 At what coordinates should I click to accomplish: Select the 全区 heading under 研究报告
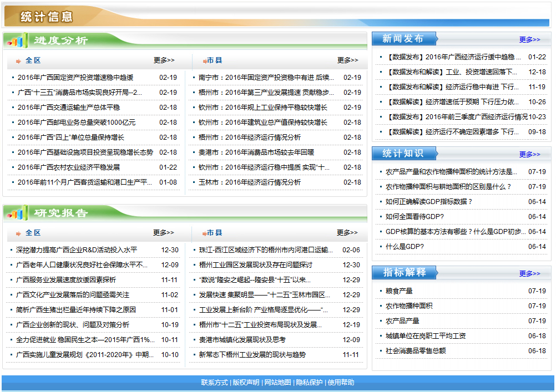coord(33,233)
